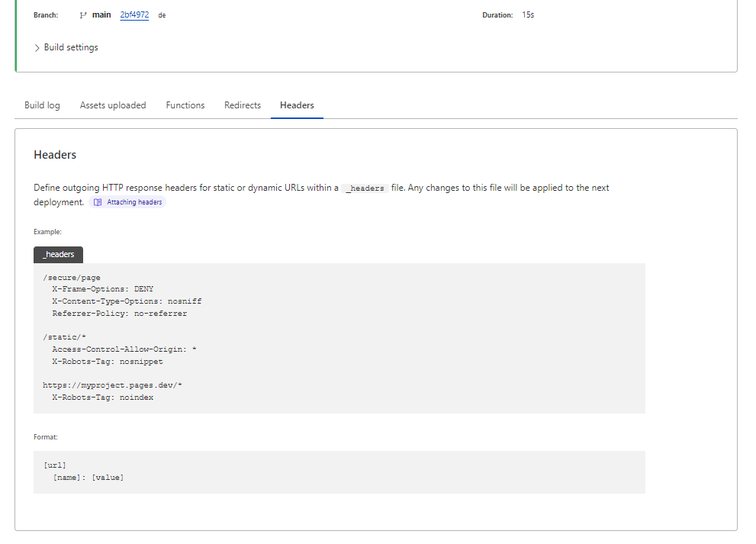756x544 pixels.
Task: Click the documentation icon in Attaching headers badge
Action: [96, 201]
